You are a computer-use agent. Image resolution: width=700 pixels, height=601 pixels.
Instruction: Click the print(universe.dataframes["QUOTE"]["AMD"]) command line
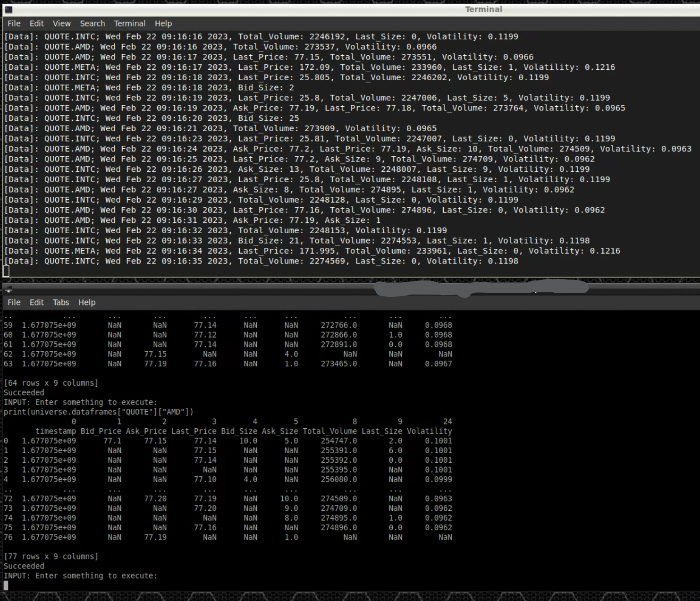pos(99,412)
